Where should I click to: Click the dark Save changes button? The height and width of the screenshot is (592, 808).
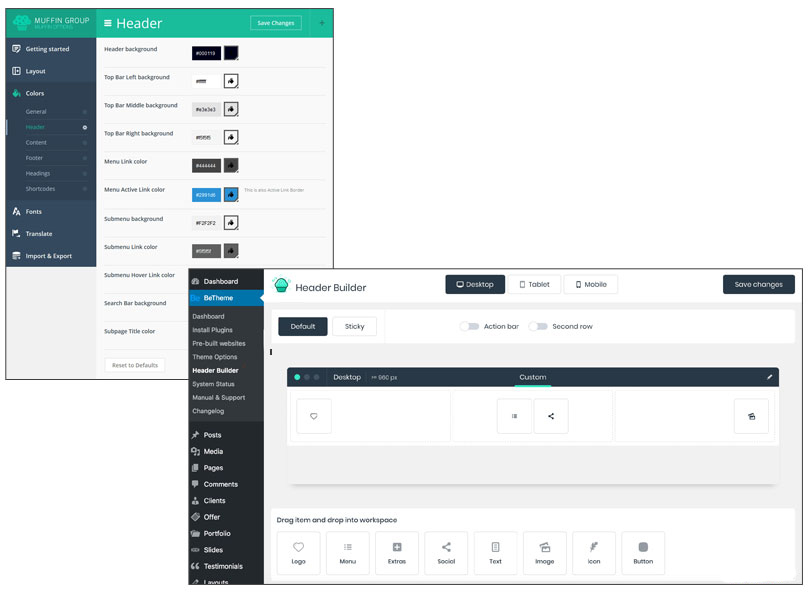758,284
